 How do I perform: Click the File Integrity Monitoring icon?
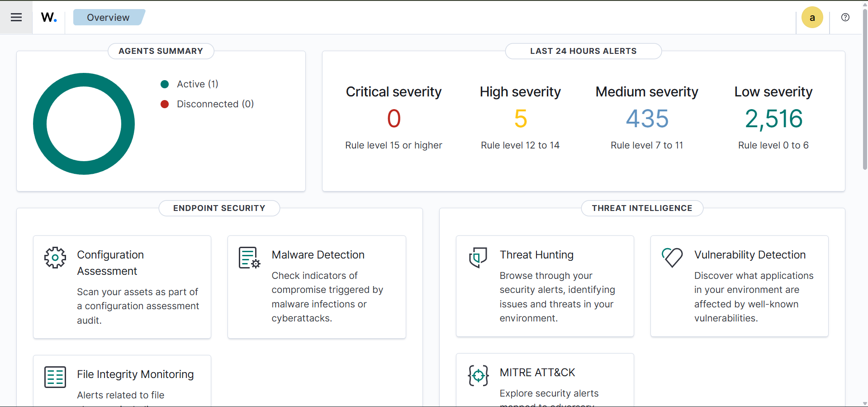coord(55,377)
